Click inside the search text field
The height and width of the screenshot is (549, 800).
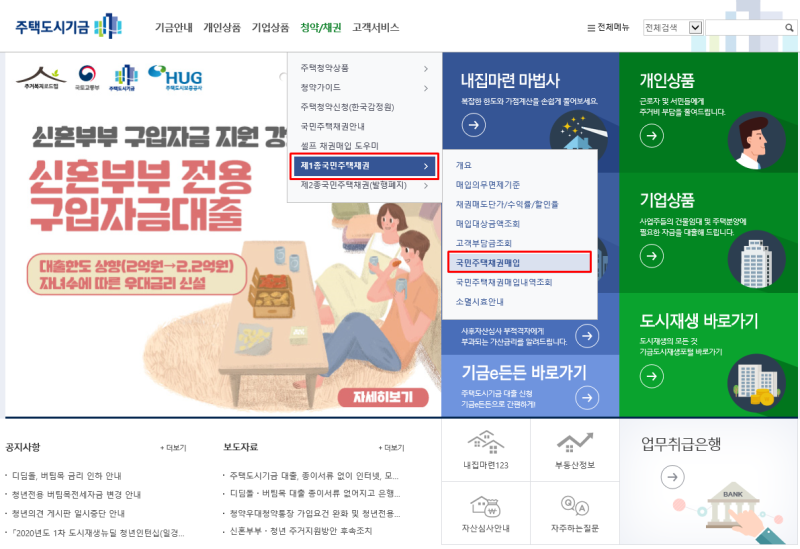(x=745, y=28)
